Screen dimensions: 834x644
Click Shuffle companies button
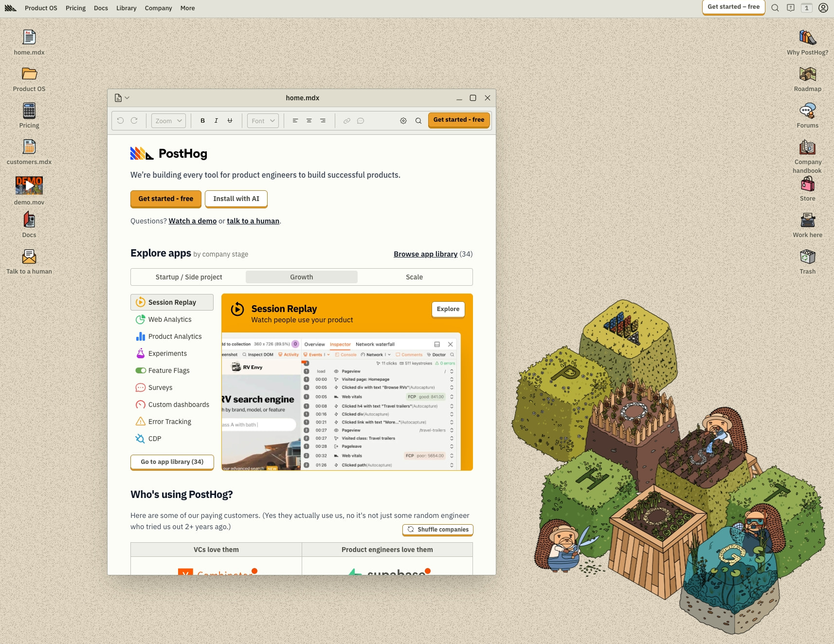(x=438, y=530)
